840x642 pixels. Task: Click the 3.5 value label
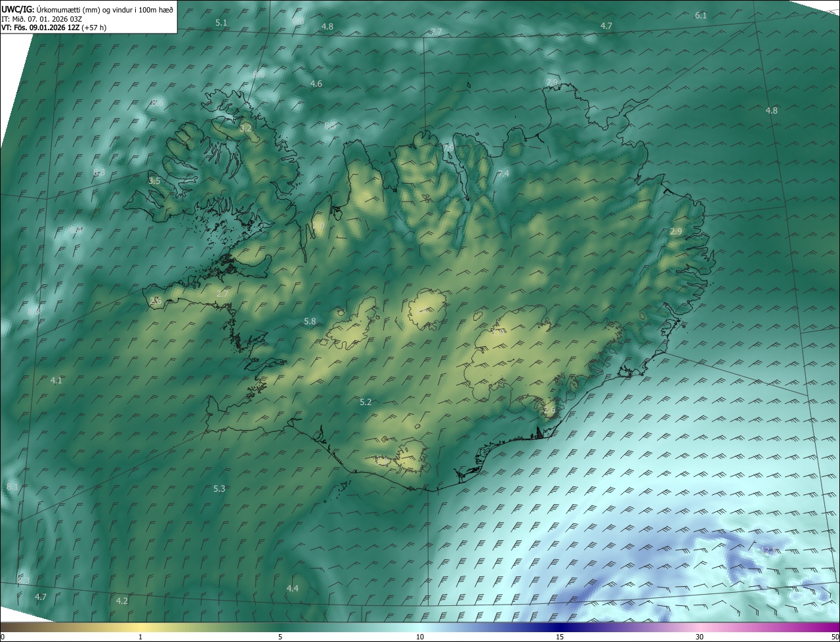point(154,181)
